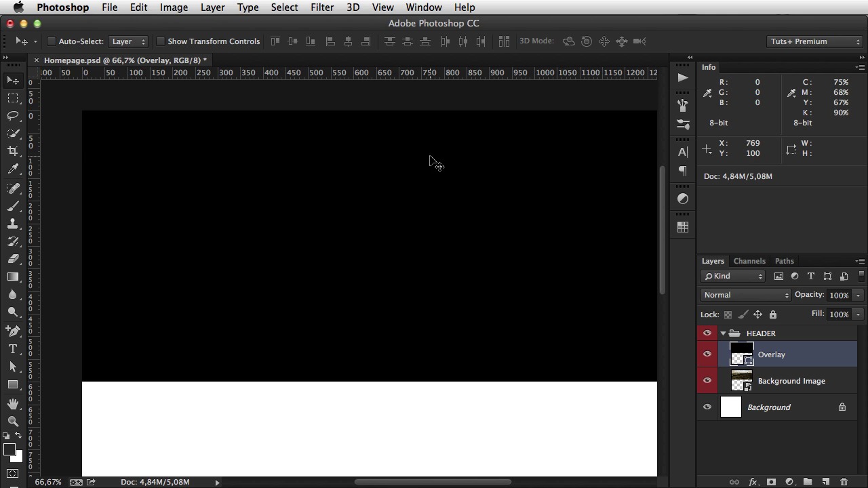Switch to the Channels tab
The width and height of the screenshot is (868, 488).
[749, 261]
